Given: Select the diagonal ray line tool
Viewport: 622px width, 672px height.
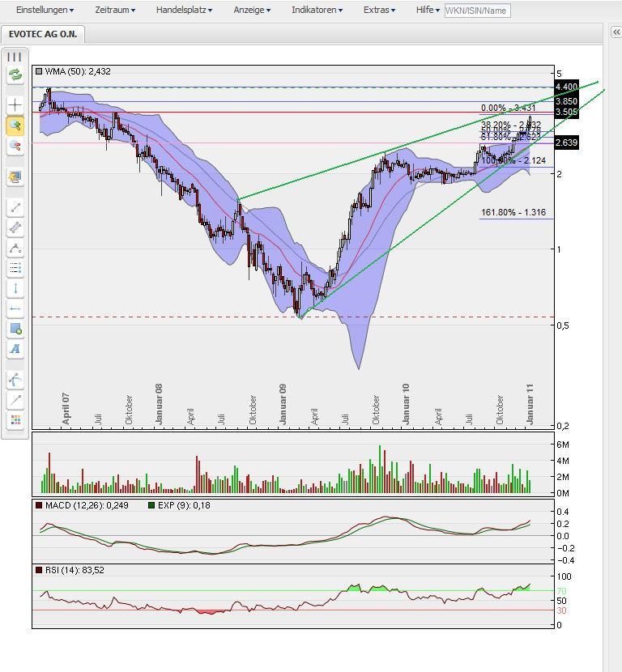Looking at the screenshot, I should [x=15, y=400].
